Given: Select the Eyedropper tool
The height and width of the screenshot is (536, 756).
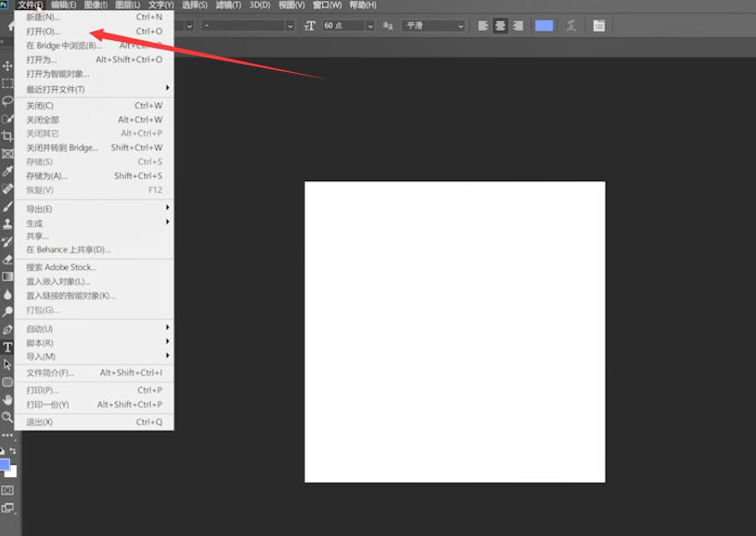Looking at the screenshot, I should pos(8,171).
